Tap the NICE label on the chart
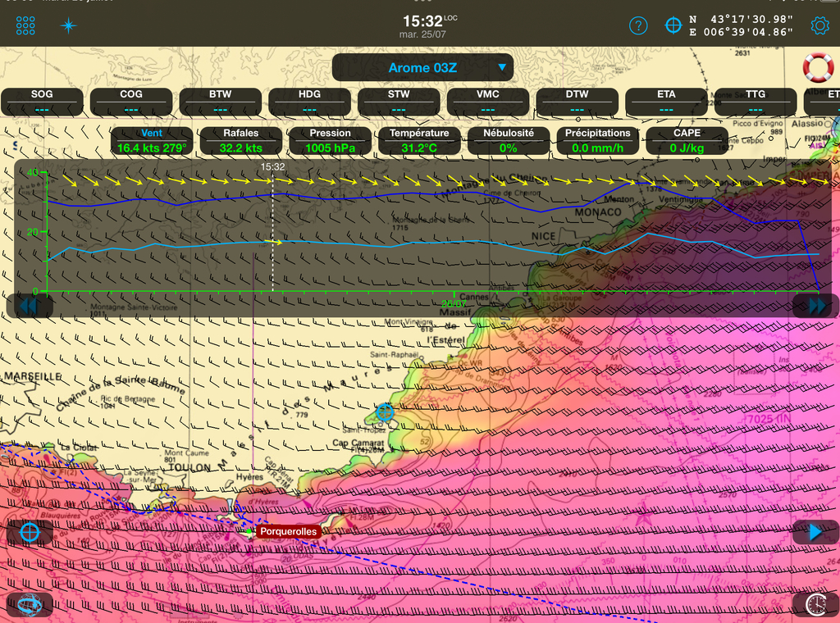Screen dimensions: 840x623 543,236
